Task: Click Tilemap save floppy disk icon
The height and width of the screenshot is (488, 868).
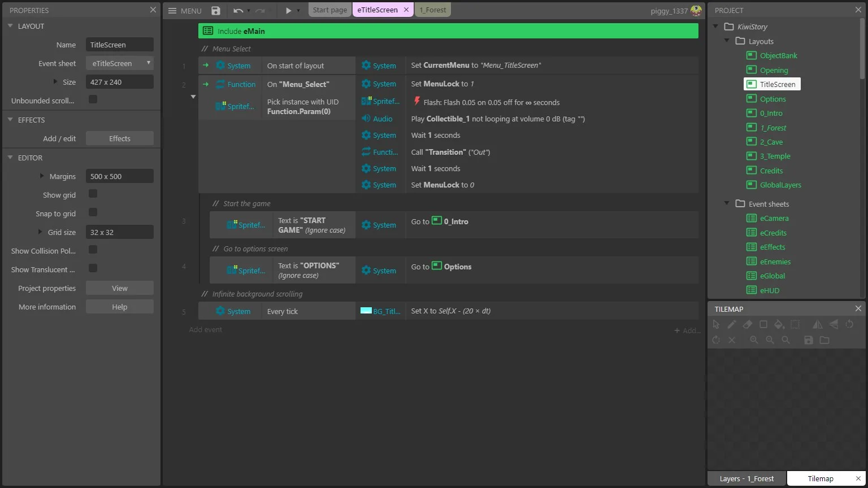Action: pyautogui.click(x=809, y=340)
